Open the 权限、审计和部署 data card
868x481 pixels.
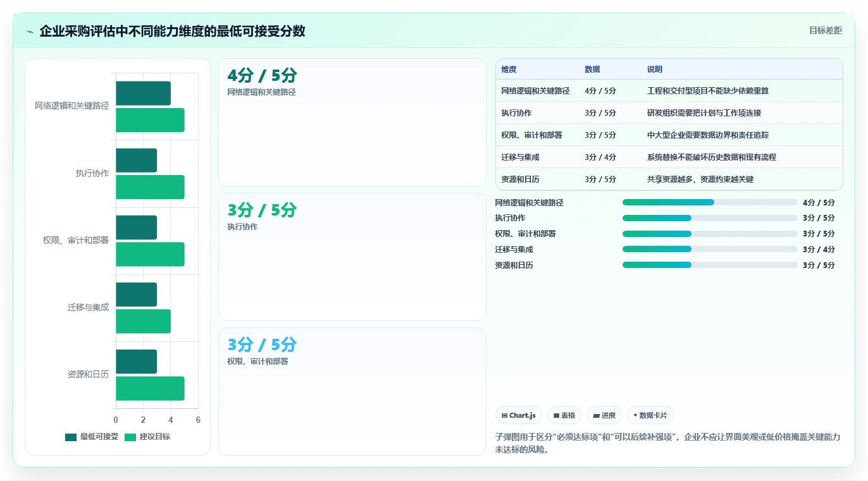[352, 392]
